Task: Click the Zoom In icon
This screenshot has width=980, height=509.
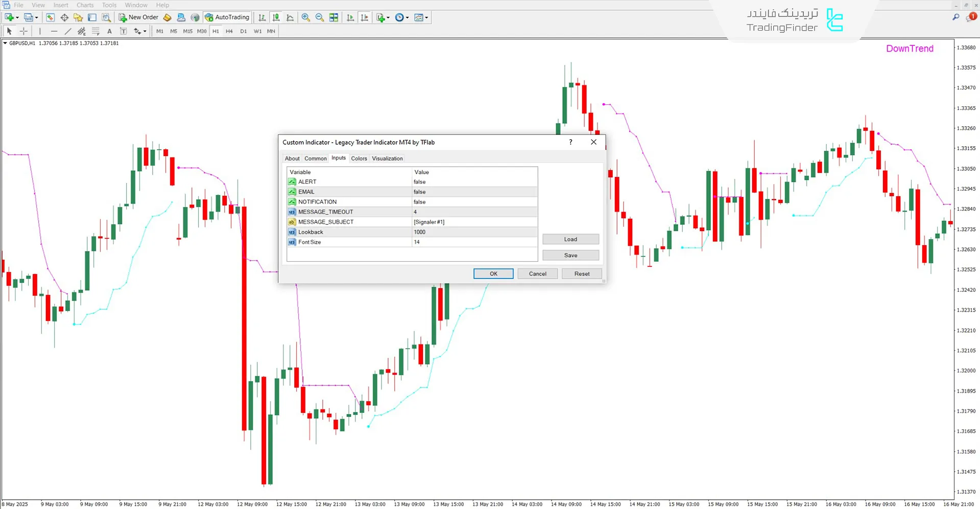Action: point(306,17)
